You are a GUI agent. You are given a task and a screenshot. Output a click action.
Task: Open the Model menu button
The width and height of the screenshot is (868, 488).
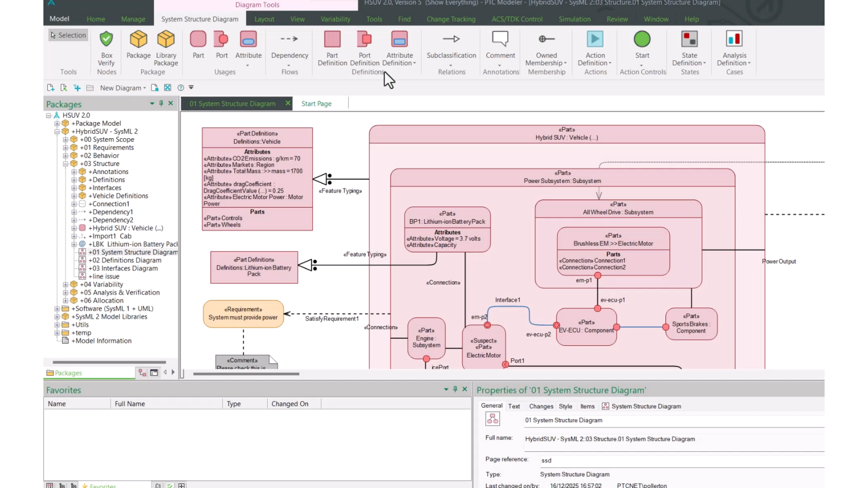tap(59, 19)
